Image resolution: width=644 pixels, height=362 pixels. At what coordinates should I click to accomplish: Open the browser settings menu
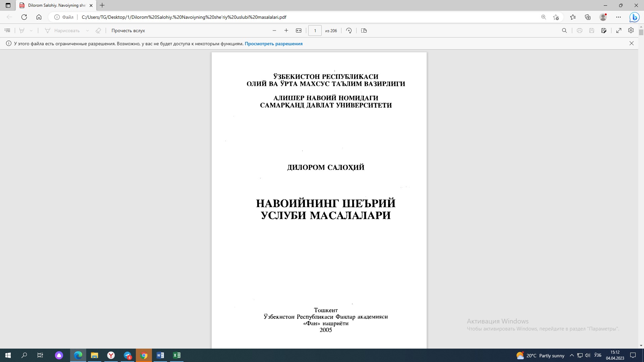pos(619,17)
